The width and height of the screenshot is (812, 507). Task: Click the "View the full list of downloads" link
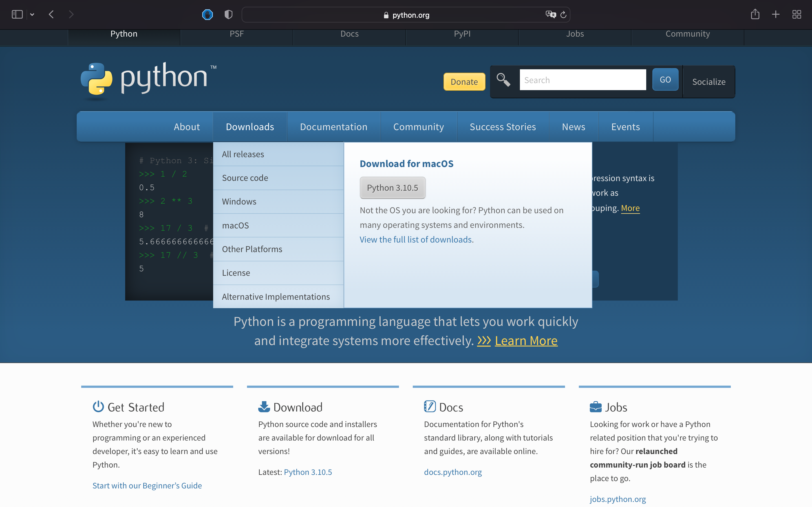point(416,239)
